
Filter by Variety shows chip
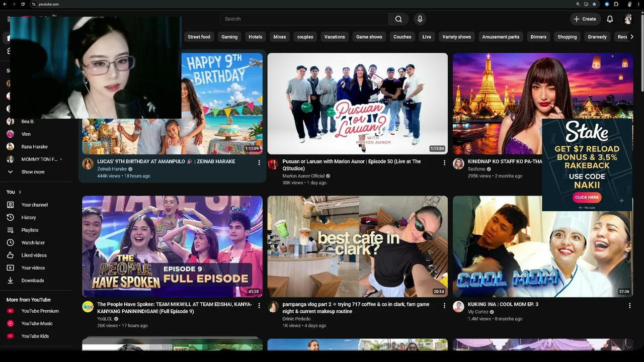coord(457,37)
